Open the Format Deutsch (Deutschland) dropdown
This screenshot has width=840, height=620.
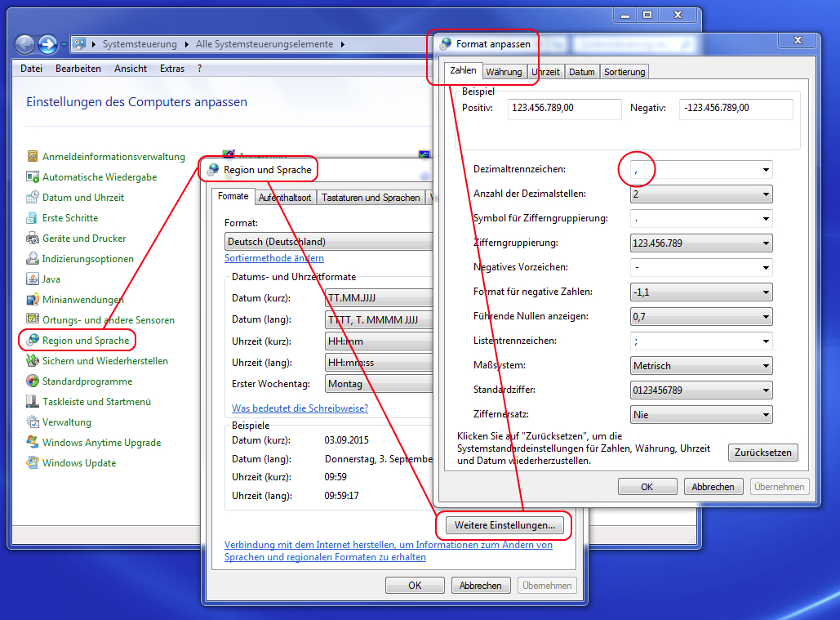pyautogui.click(x=328, y=242)
